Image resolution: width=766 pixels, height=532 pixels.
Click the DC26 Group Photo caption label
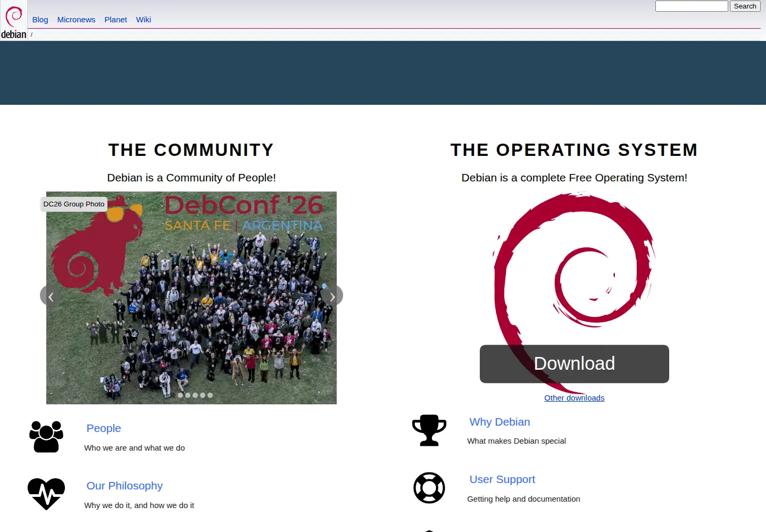pyautogui.click(x=74, y=204)
